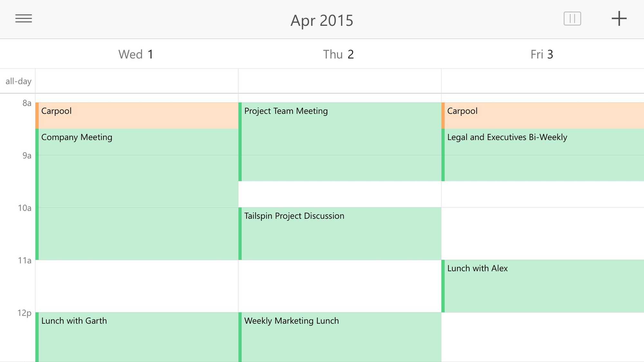Open Tailspin Project Discussion event
Screen dimensions: 644x362
point(340,234)
